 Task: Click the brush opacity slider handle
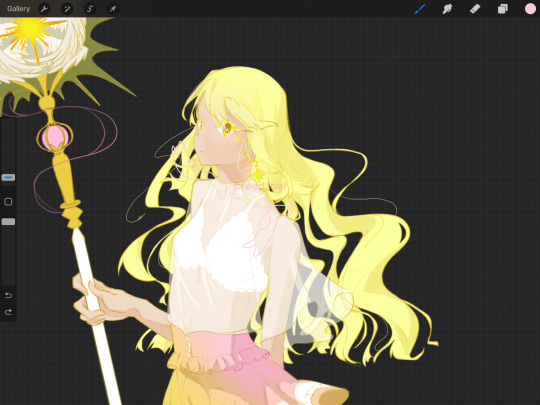coord(8,222)
